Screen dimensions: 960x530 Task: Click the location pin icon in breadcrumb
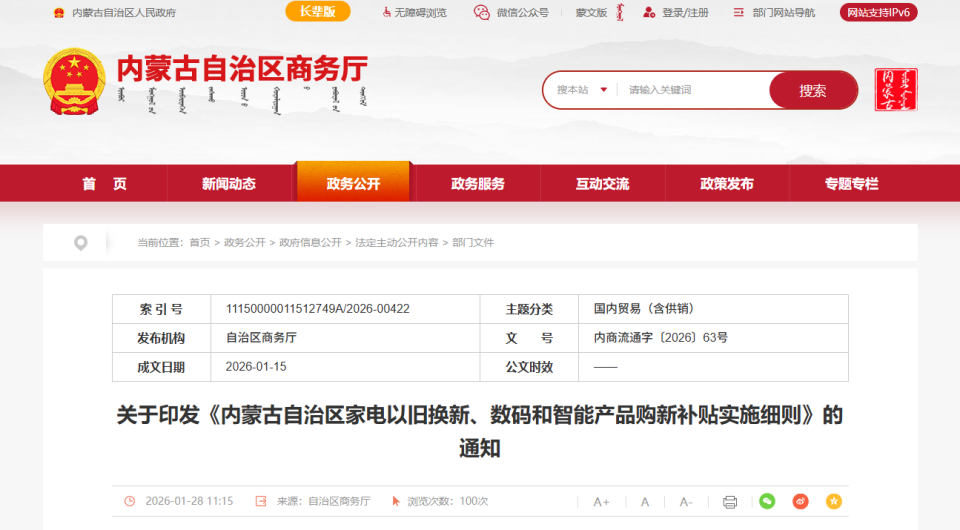[x=80, y=243]
